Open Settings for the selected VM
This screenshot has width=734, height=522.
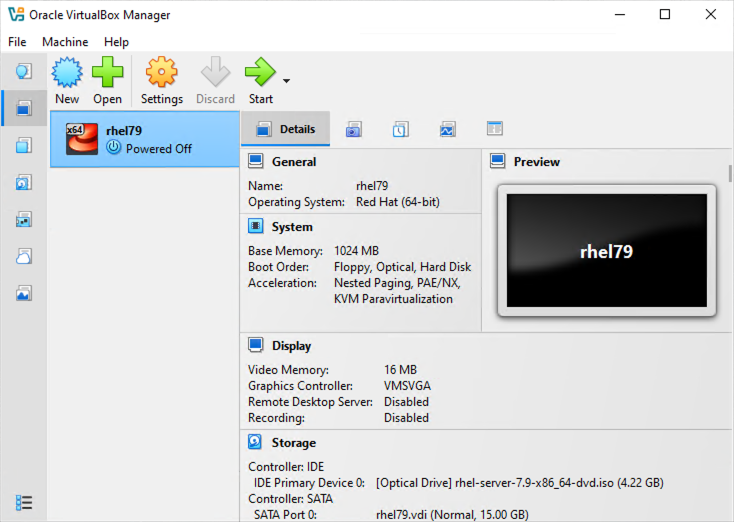tap(161, 81)
